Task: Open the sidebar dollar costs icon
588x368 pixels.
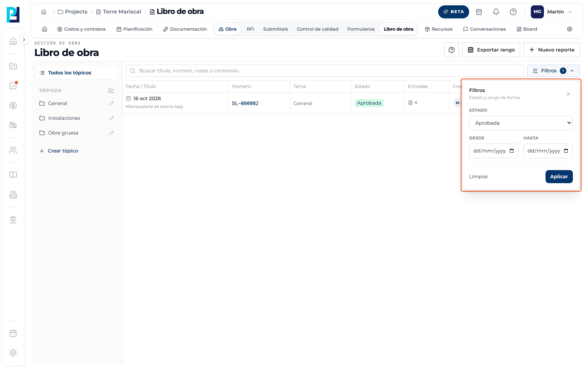Action: pyautogui.click(x=13, y=105)
